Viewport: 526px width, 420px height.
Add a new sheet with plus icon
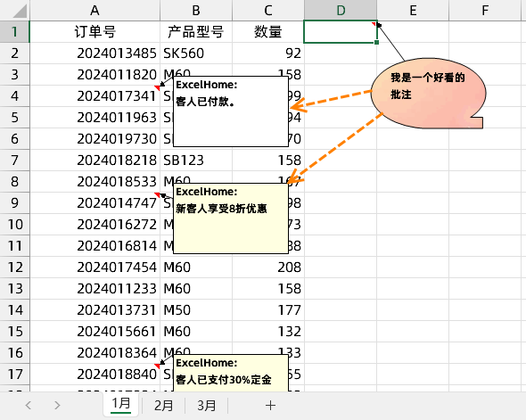point(270,405)
